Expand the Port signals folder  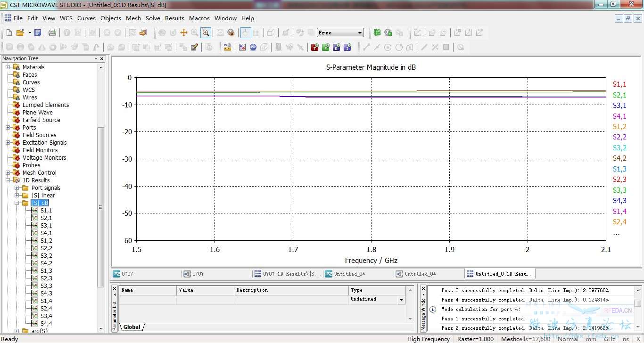click(x=17, y=188)
